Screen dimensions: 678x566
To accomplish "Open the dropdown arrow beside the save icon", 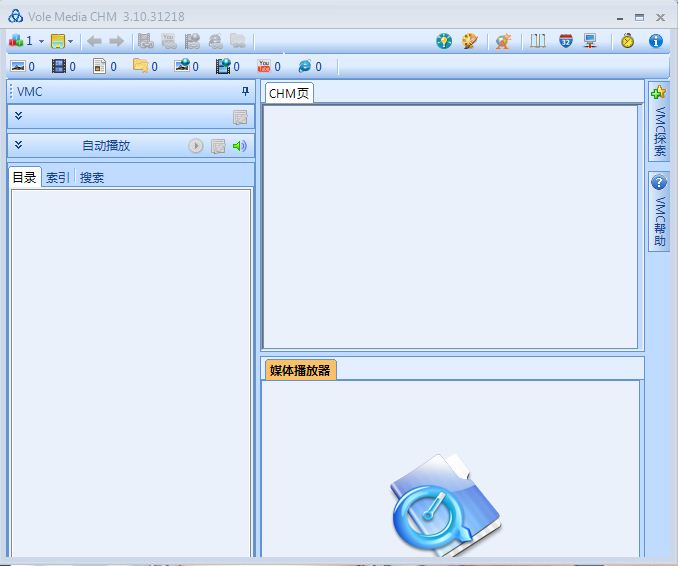I will (x=71, y=41).
